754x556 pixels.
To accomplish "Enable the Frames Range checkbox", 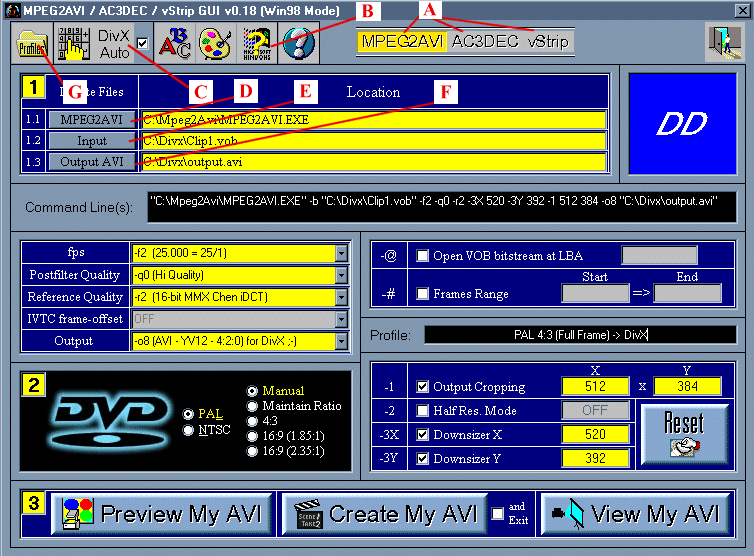I will 422,293.
